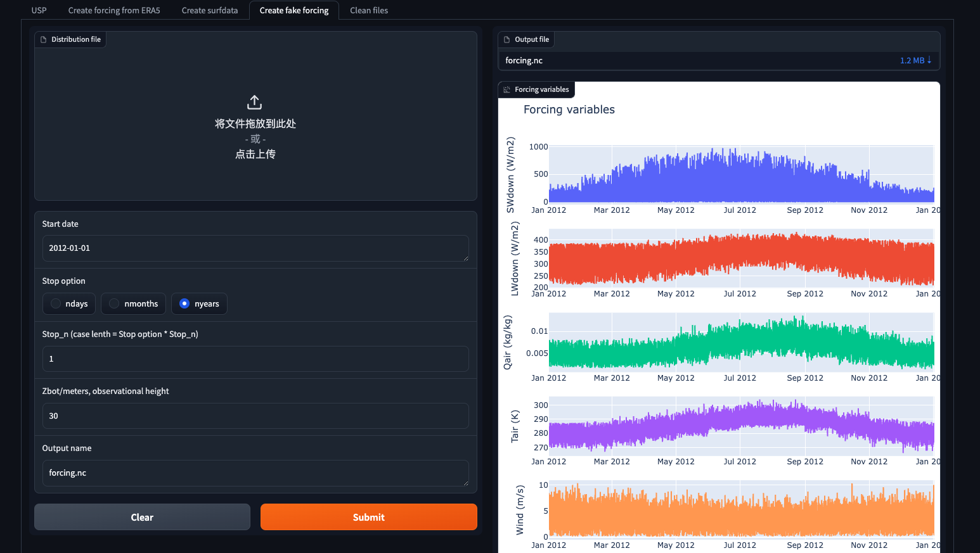Click the forcing.nc output file name
980x553 pixels.
click(524, 60)
